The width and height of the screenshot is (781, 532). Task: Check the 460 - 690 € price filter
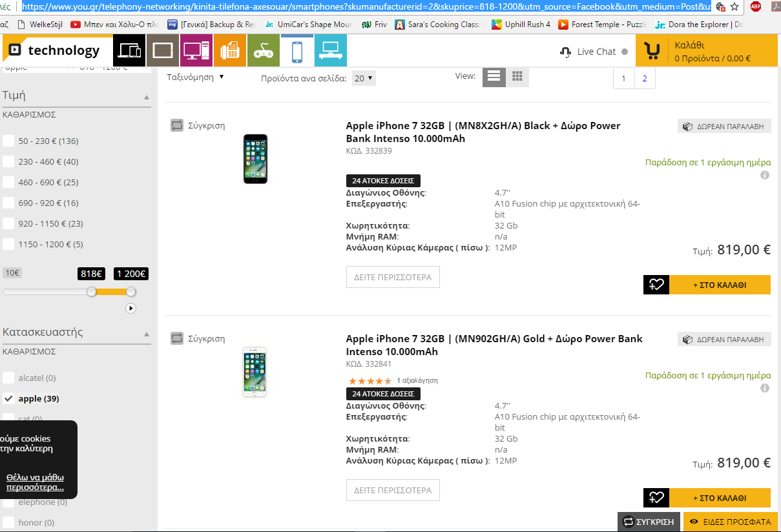[8, 182]
